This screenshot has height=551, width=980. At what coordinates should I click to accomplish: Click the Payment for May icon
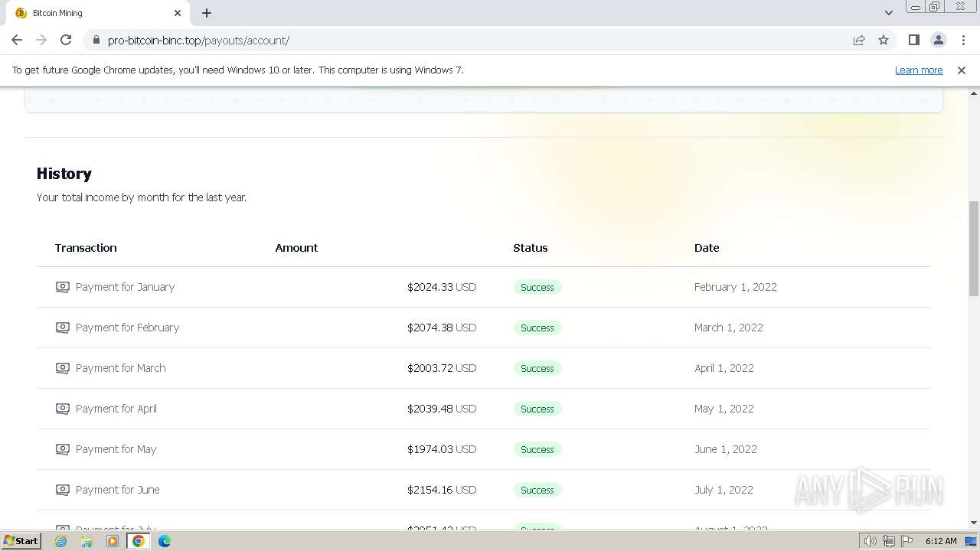point(63,449)
